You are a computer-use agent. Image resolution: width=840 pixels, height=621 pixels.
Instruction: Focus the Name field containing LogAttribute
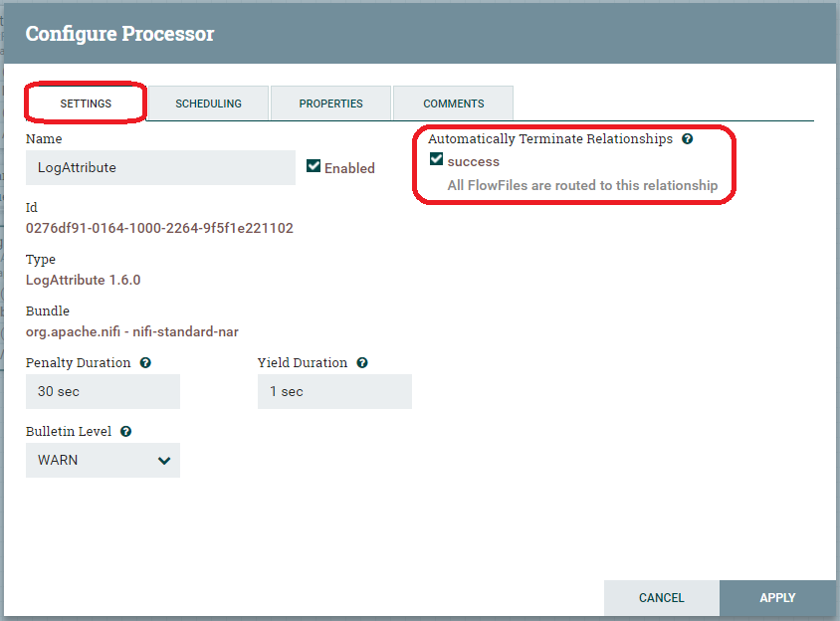click(160, 168)
